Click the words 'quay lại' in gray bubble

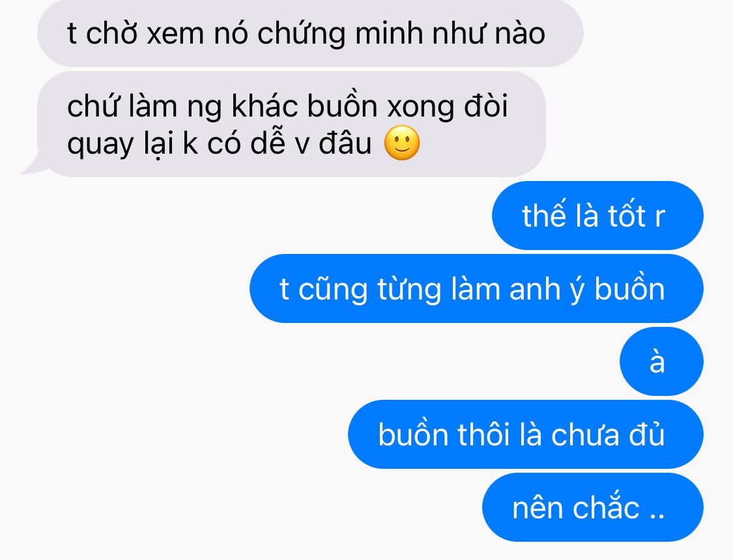point(120,144)
